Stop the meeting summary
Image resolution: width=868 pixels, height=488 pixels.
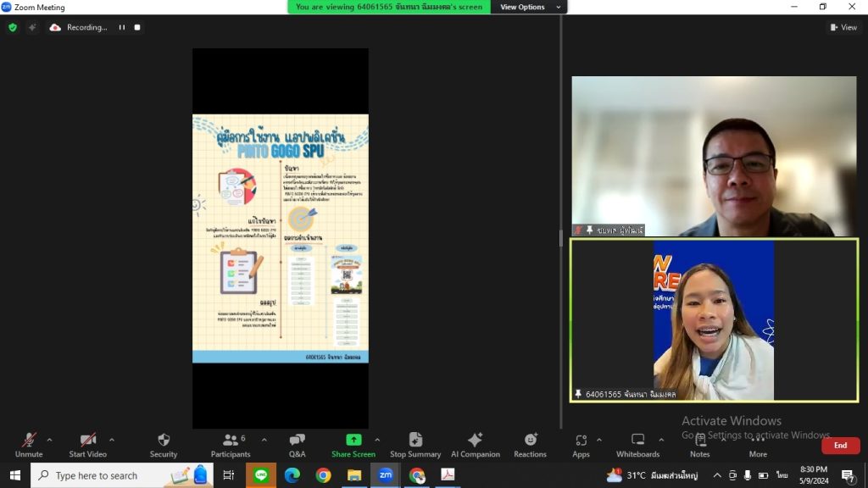click(x=415, y=446)
